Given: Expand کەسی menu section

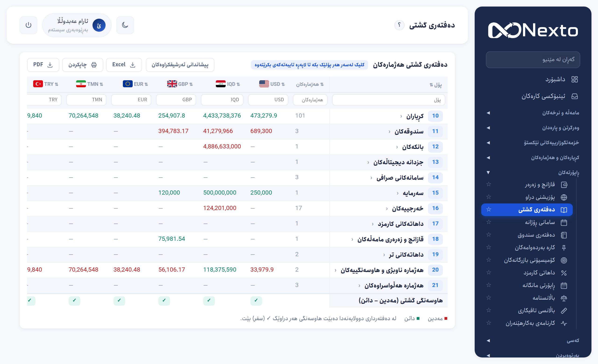Looking at the screenshot, I should [533, 341].
